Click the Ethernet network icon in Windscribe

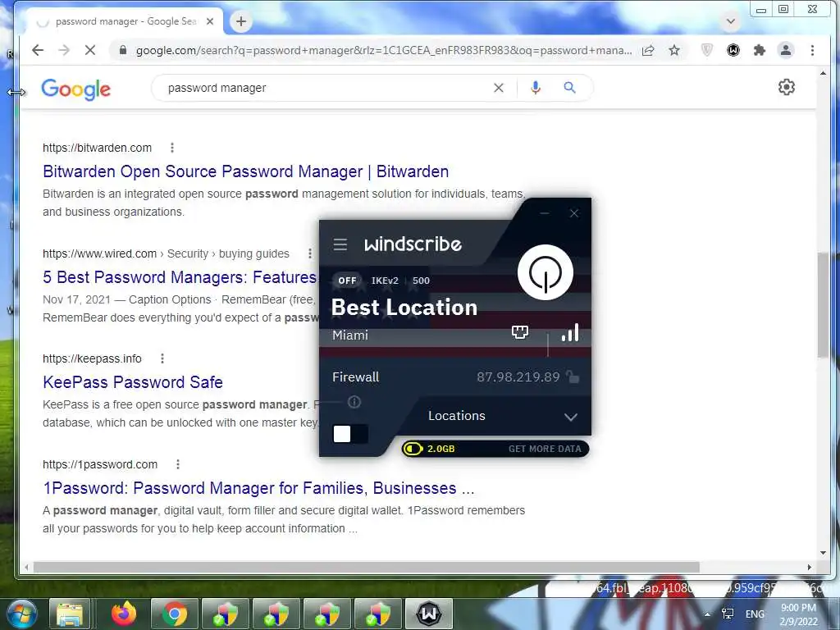[x=519, y=332]
